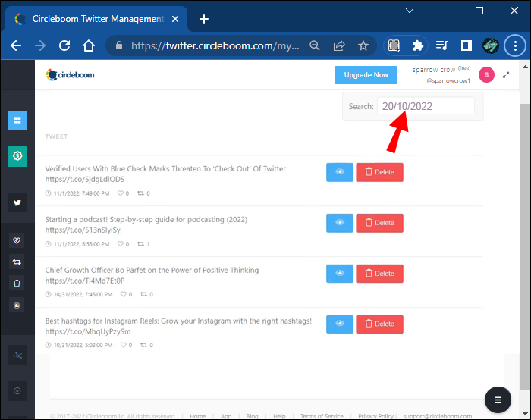Open the green dollar pricing icon in the sidebar
The height and width of the screenshot is (420, 531).
pos(17,156)
